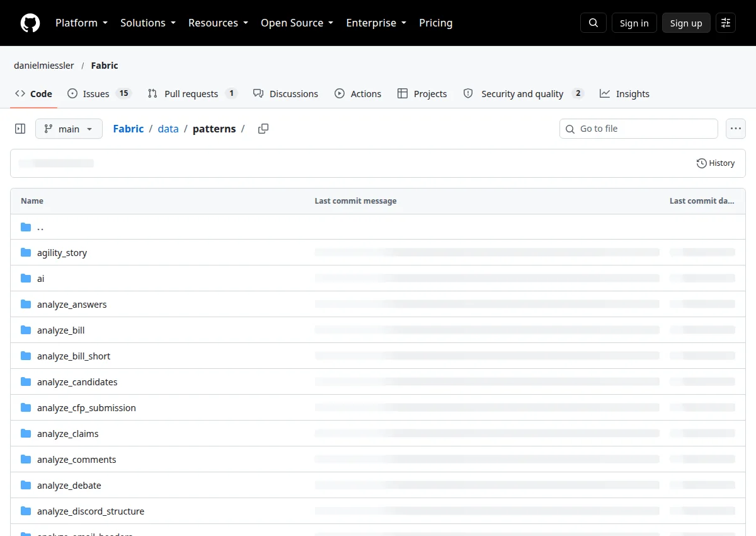Expand the Enterprise menu
Screen dimensions: 756x536
[376, 23]
